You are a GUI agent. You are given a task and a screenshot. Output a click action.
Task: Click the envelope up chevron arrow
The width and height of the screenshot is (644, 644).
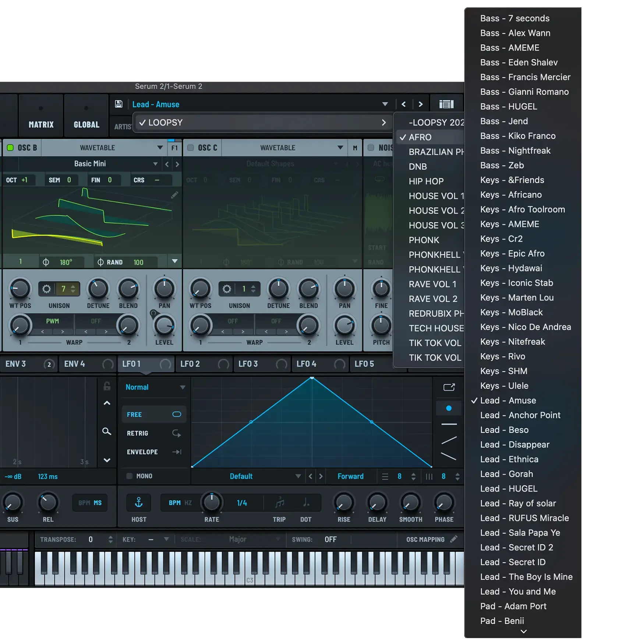tap(107, 403)
